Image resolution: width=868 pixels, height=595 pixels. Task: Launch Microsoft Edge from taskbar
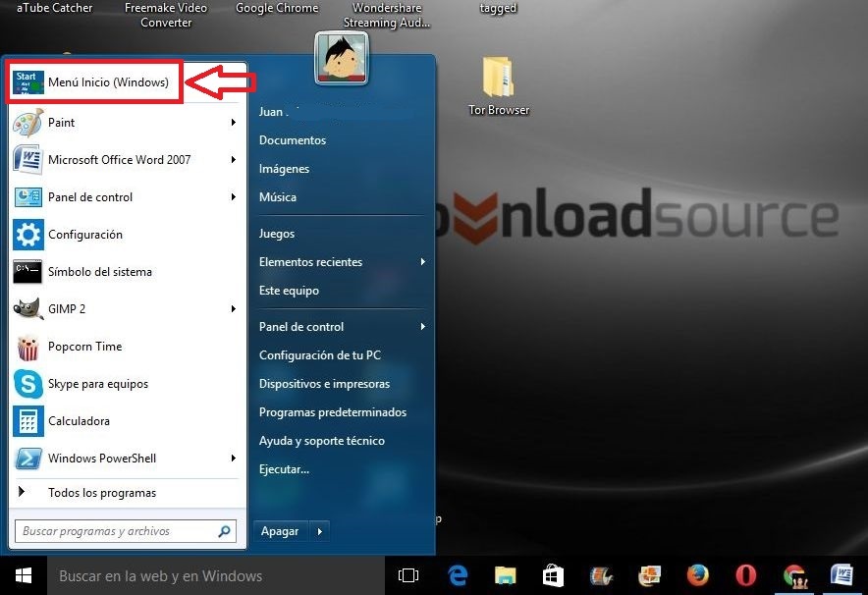458,575
